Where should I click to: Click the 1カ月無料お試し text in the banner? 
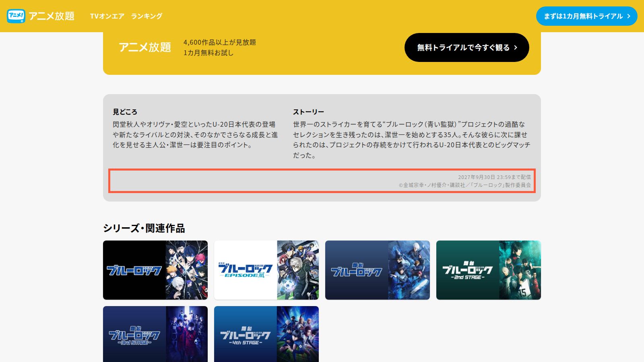point(208,53)
